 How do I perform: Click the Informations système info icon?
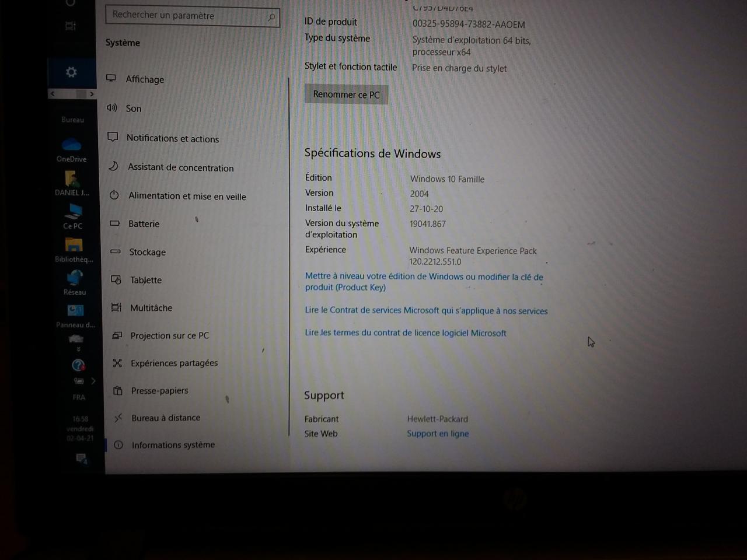click(118, 444)
